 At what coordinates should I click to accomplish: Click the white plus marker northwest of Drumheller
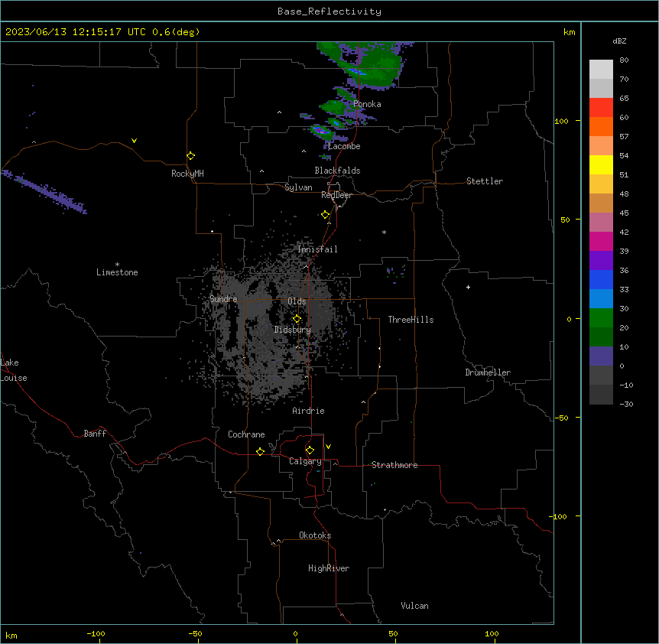pos(468,287)
